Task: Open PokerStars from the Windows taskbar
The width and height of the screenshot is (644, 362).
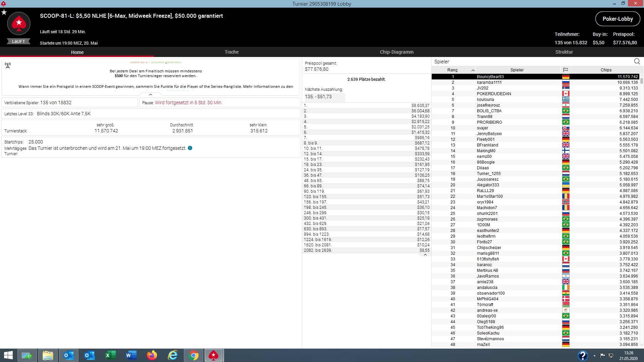Action: click(214, 355)
